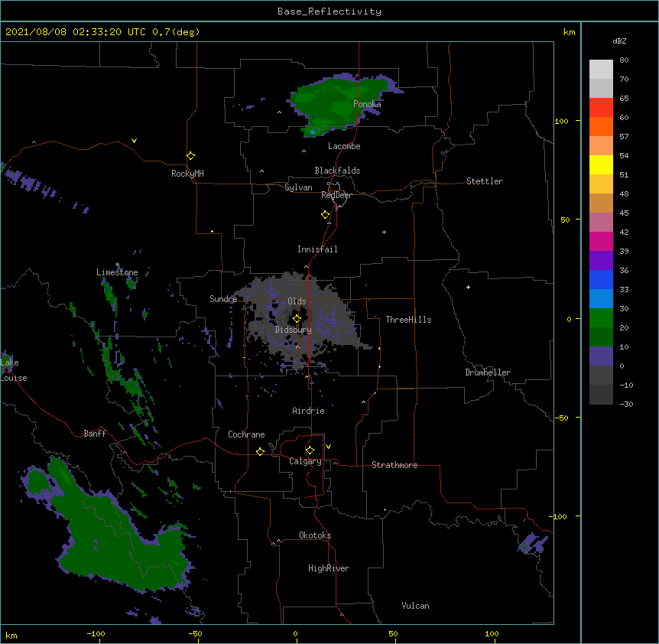Screen dimensions: 659x644
Task: Pick the purple 36-39 dBZ legend color
Action: [x=601, y=261]
